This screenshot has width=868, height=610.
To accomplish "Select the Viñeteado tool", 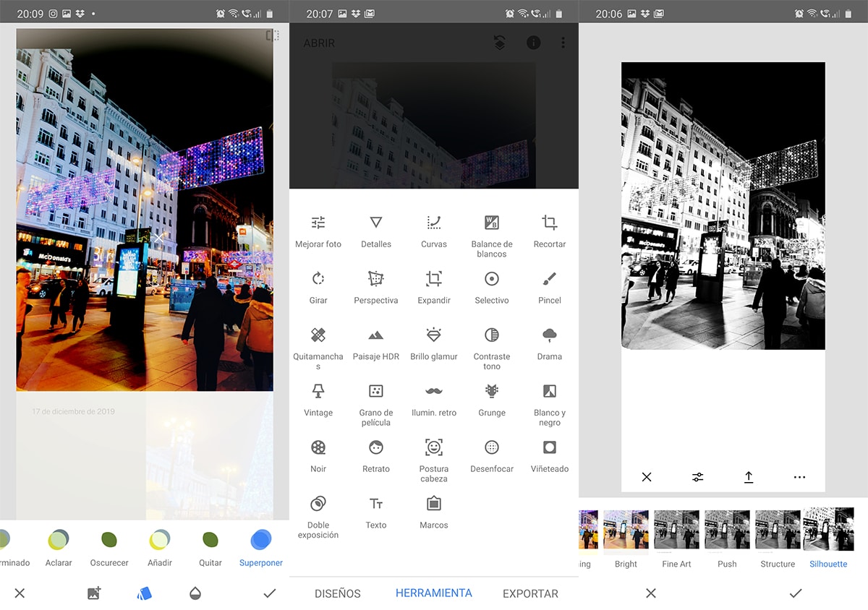I will [x=550, y=455].
